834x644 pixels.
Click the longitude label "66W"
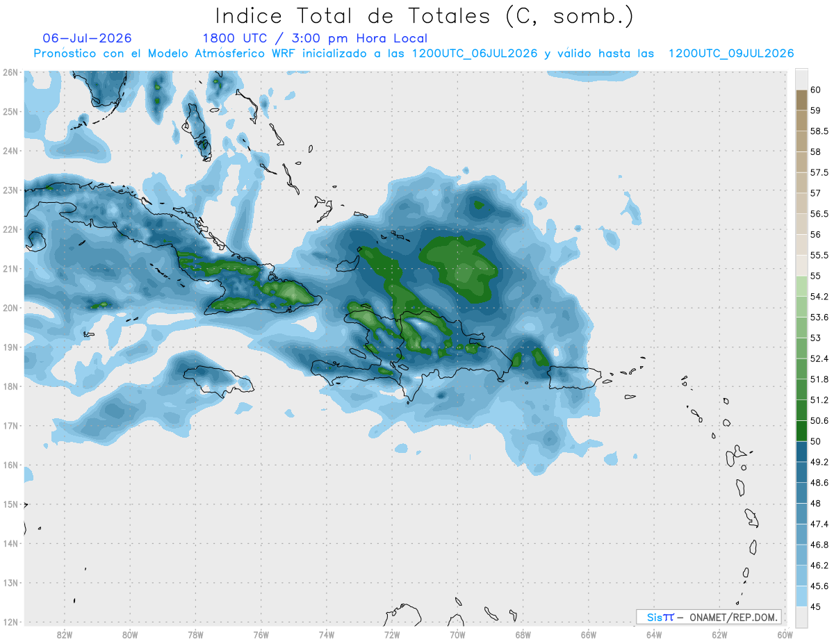(589, 634)
